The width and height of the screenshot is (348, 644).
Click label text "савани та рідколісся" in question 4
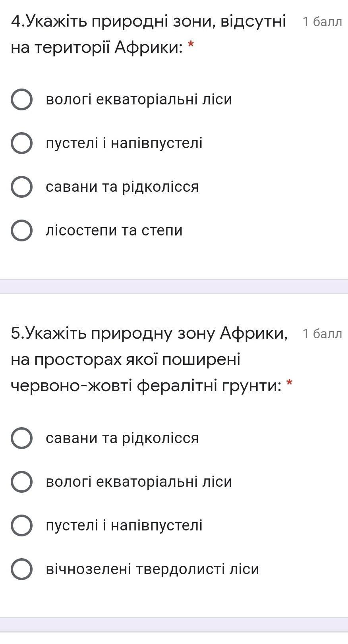(122, 187)
